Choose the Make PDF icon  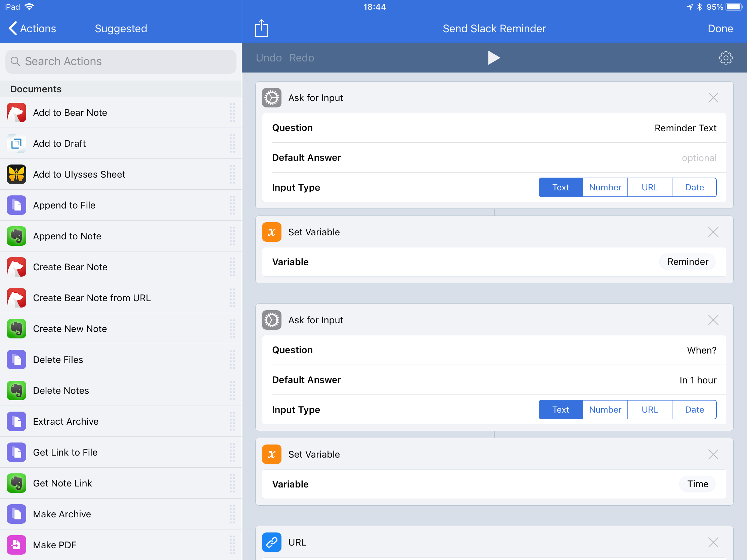[x=16, y=545]
